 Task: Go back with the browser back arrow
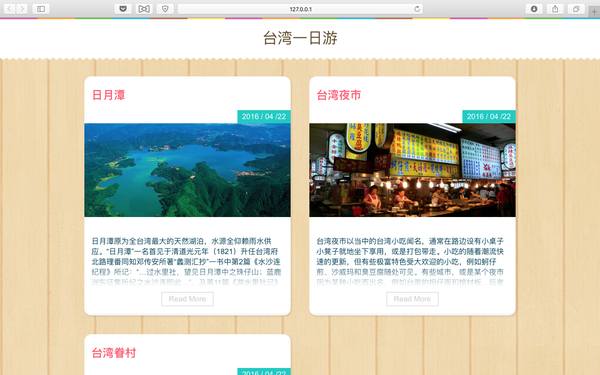[x=9, y=8]
